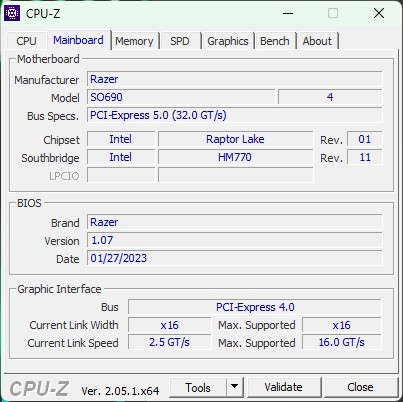Select the Memory tab
The height and width of the screenshot is (402, 403).
point(134,41)
